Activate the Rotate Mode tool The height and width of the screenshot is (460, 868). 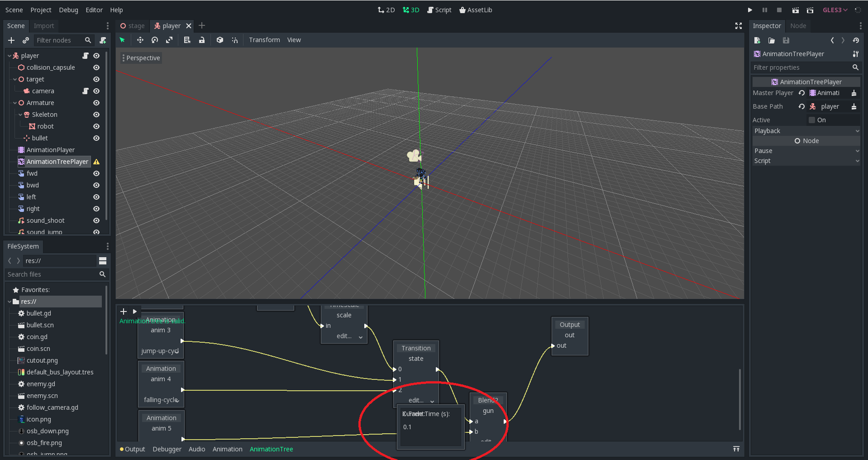[154, 40]
